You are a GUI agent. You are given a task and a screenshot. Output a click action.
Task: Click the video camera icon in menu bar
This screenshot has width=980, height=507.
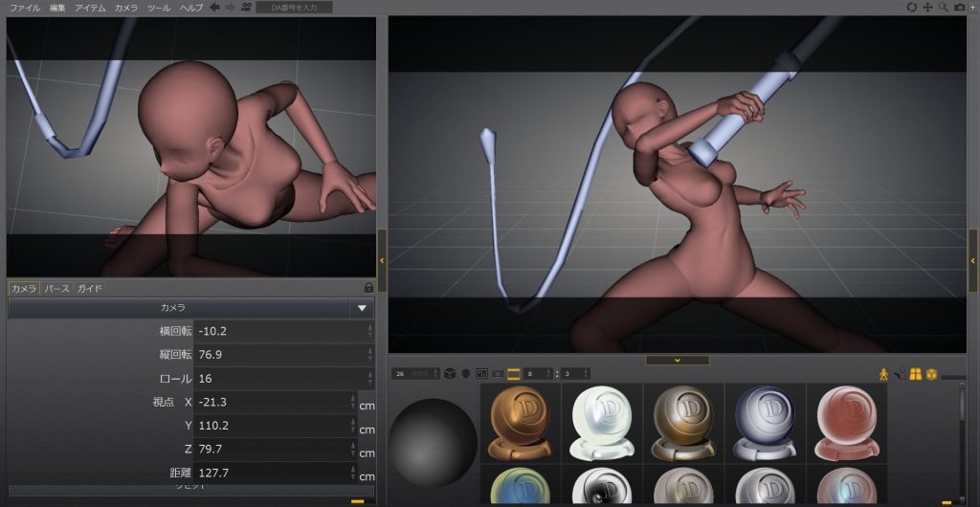pos(247,8)
